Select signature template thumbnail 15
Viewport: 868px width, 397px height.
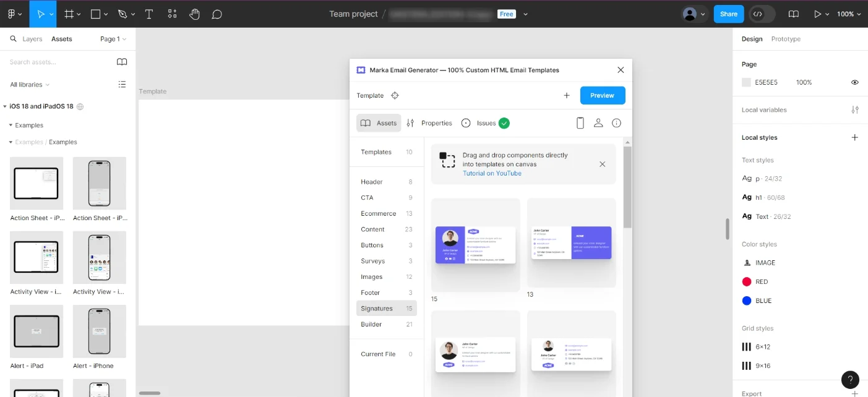pos(476,245)
